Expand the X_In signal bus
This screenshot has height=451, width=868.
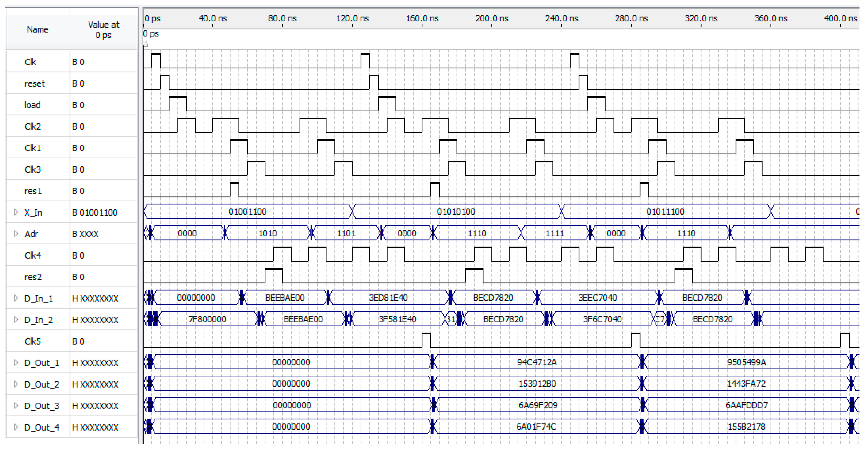point(16,212)
